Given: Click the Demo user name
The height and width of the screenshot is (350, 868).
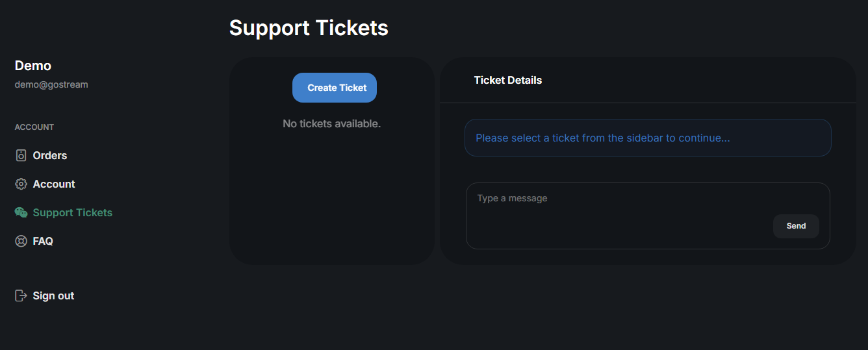Looking at the screenshot, I should coord(33,66).
